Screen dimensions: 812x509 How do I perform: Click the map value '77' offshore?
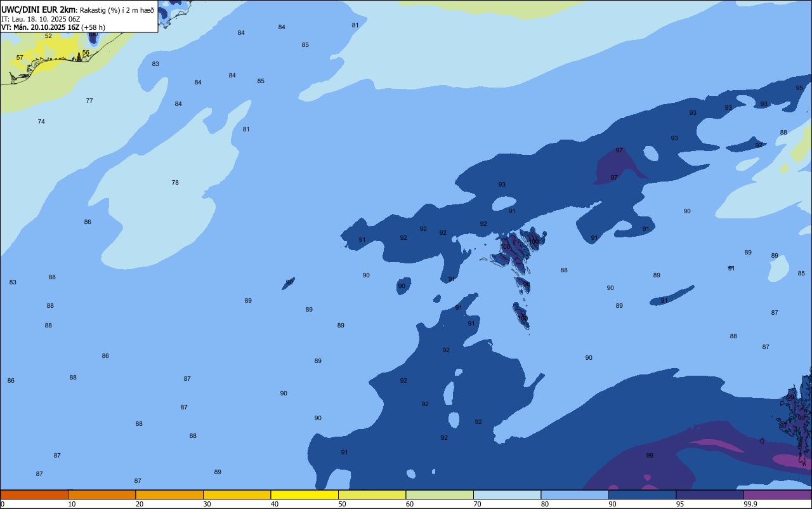(89, 101)
